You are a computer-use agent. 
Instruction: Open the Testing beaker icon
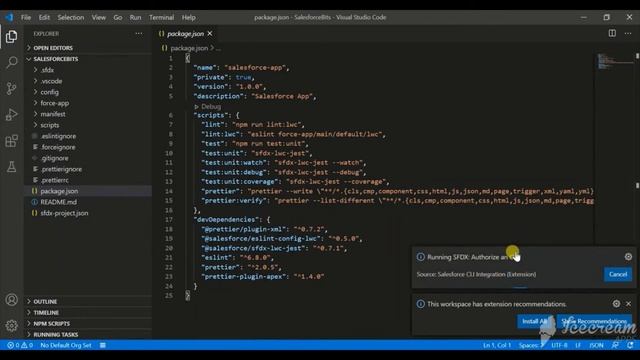pos(11,167)
